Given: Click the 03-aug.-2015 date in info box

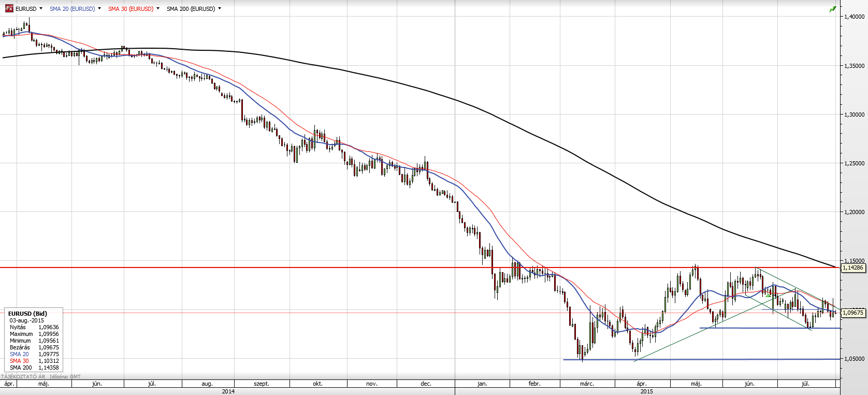Looking at the screenshot, I should [x=27, y=320].
